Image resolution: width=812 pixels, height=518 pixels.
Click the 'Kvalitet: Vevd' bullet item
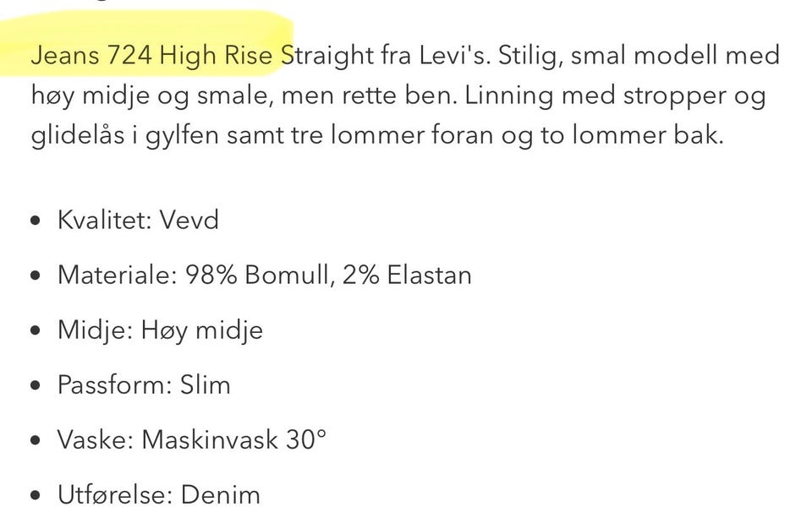pos(138,220)
